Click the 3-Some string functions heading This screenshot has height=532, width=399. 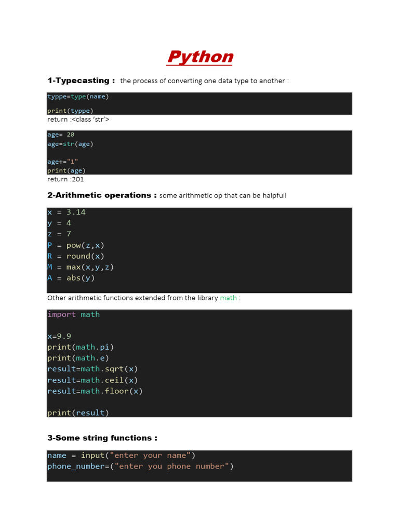(102, 438)
